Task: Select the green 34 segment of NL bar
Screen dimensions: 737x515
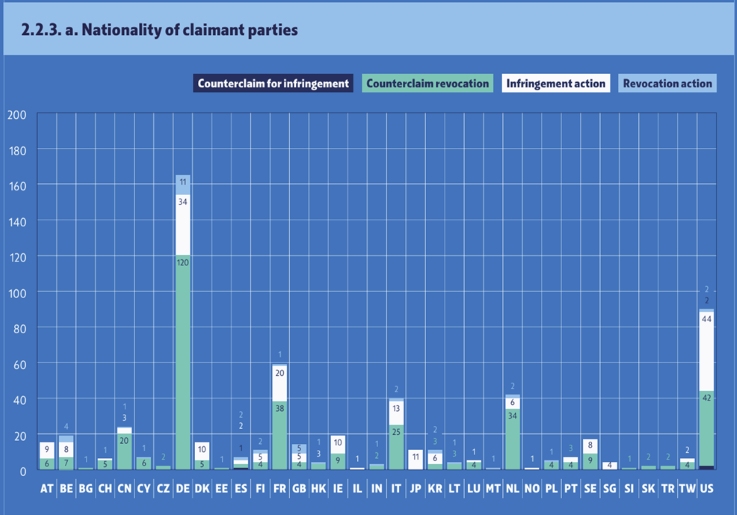Action: point(512,439)
